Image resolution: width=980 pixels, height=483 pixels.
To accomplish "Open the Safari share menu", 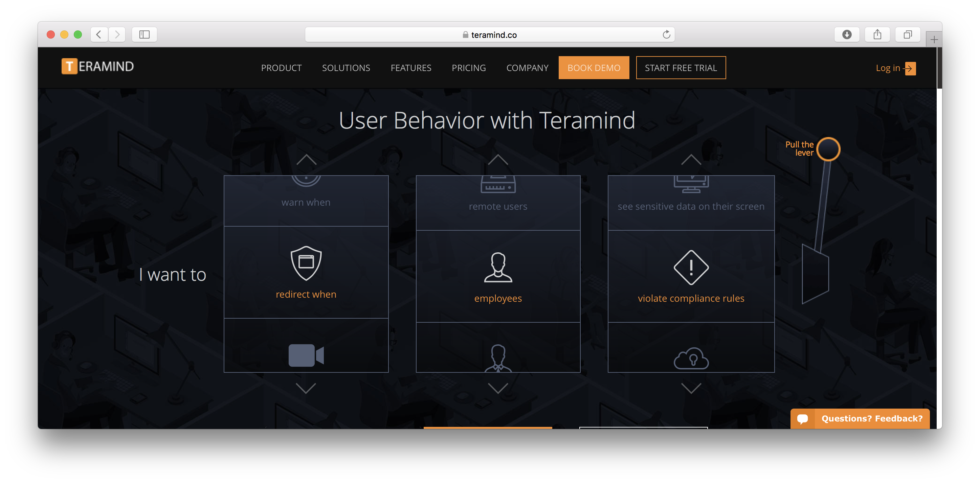I will 877,34.
